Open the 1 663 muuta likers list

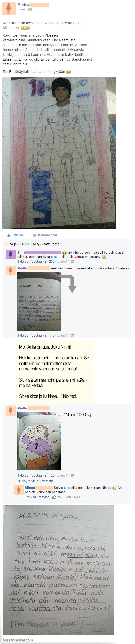pyautogui.click(x=27, y=244)
